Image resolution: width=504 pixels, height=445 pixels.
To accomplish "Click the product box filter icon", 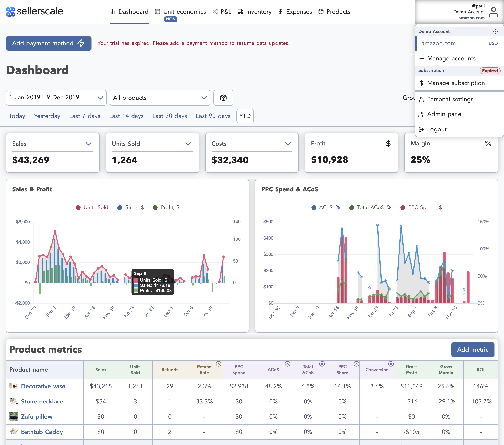I will pos(223,98).
